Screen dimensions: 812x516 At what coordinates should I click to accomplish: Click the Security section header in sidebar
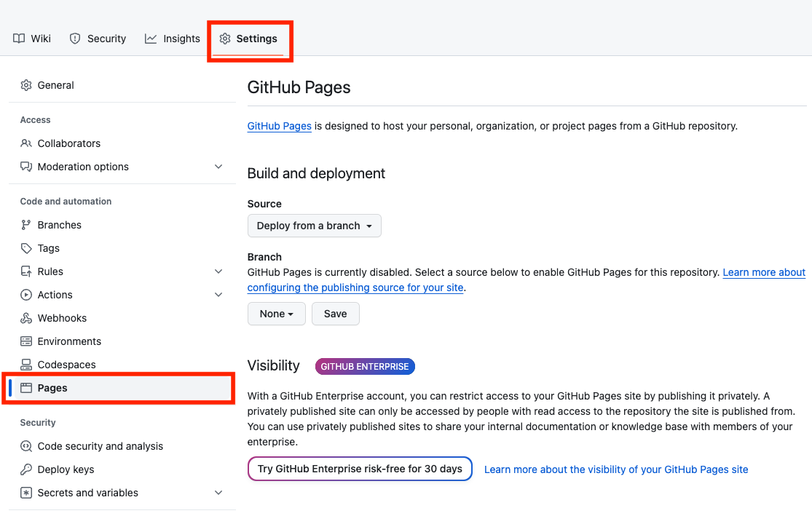click(x=38, y=423)
